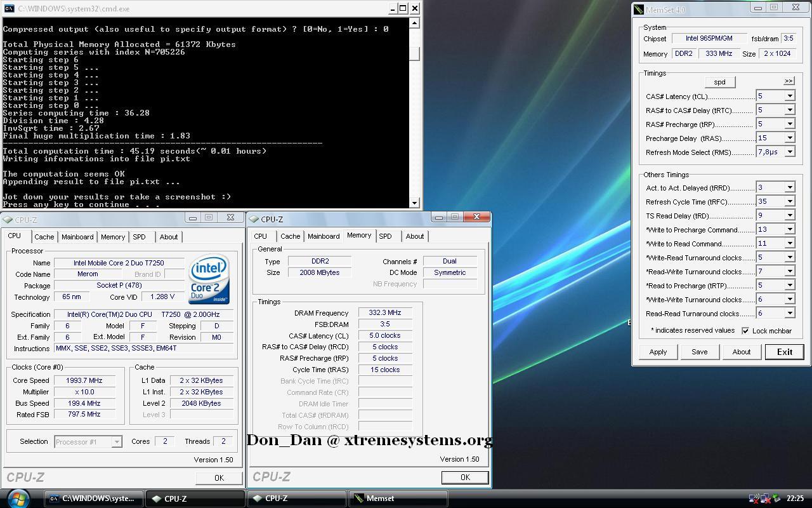Open the Read-Write Turnaround clocks dropdown

(x=790, y=271)
